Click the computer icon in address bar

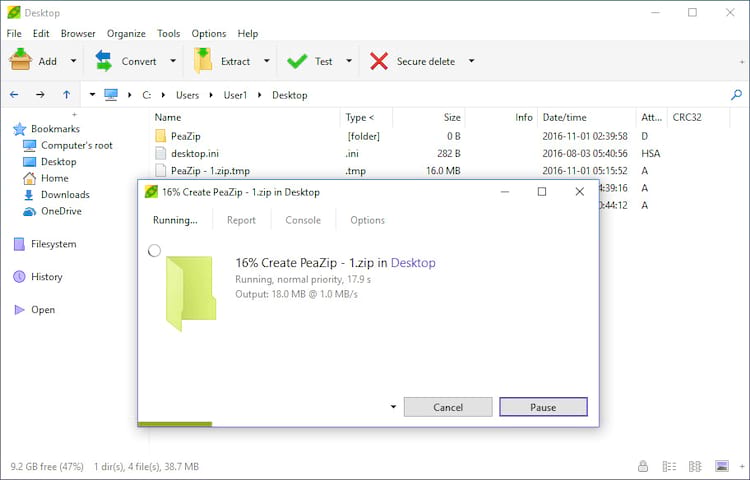point(111,95)
